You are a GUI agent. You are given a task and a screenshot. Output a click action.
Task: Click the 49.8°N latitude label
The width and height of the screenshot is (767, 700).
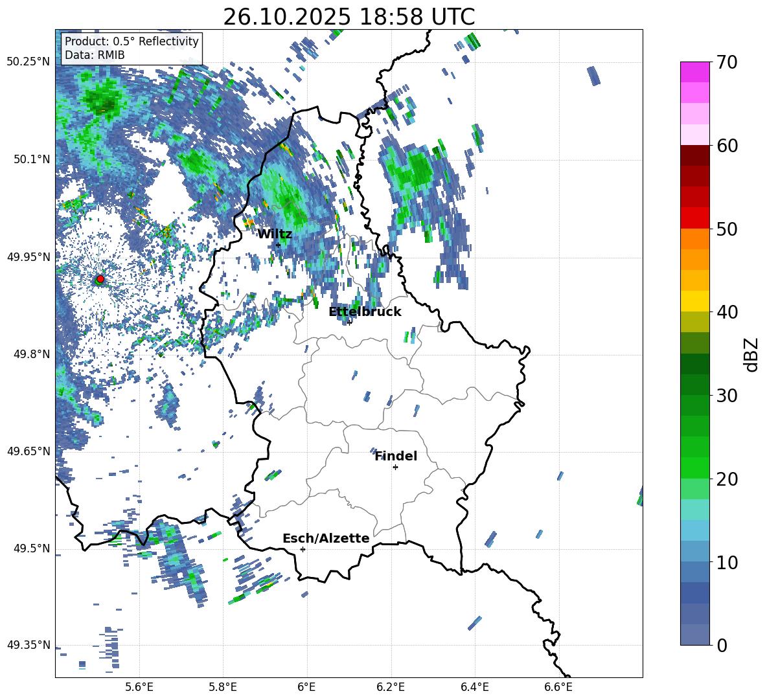(x=32, y=354)
